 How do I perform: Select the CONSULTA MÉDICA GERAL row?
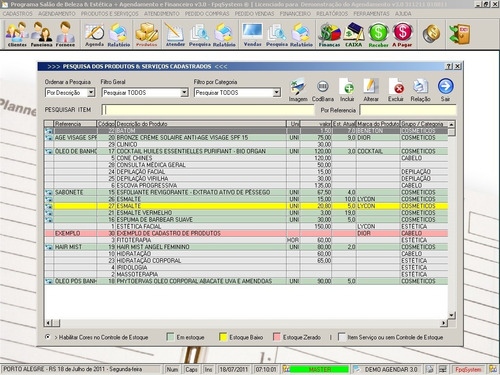pos(246,165)
